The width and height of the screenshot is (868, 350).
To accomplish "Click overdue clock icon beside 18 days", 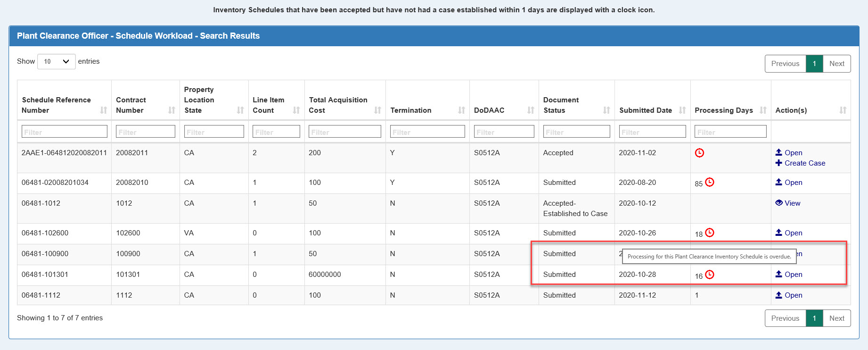I will point(710,233).
